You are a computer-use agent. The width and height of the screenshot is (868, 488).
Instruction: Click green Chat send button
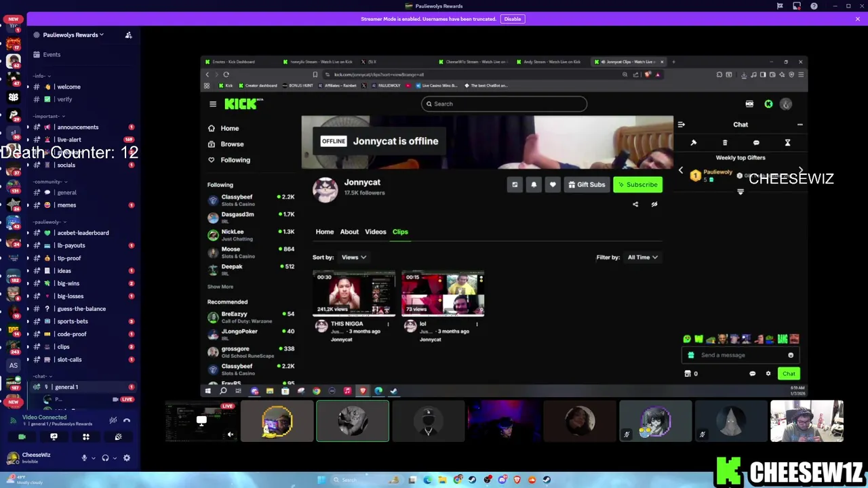coord(789,374)
